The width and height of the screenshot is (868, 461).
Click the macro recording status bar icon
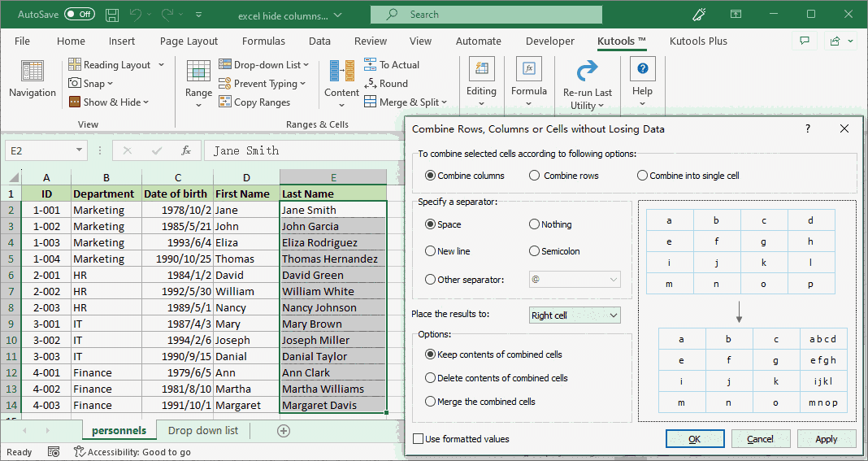[x=53, y=452]
